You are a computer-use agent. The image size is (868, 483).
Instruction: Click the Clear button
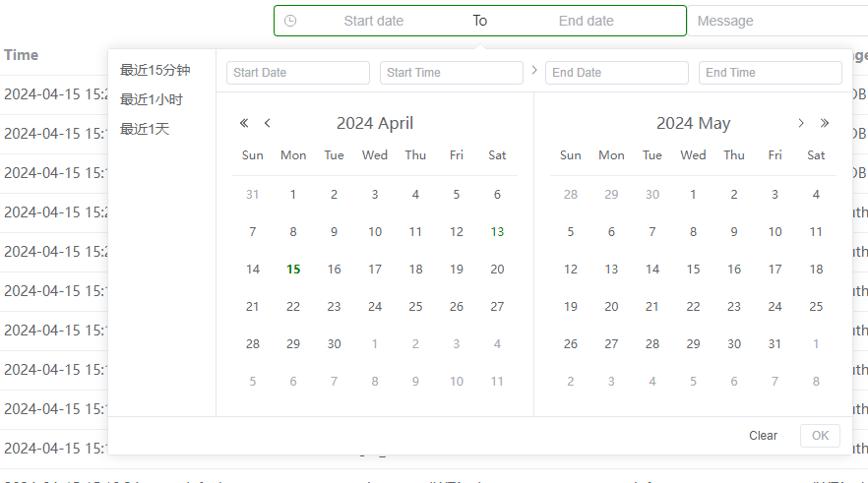[x=763, y=436]
